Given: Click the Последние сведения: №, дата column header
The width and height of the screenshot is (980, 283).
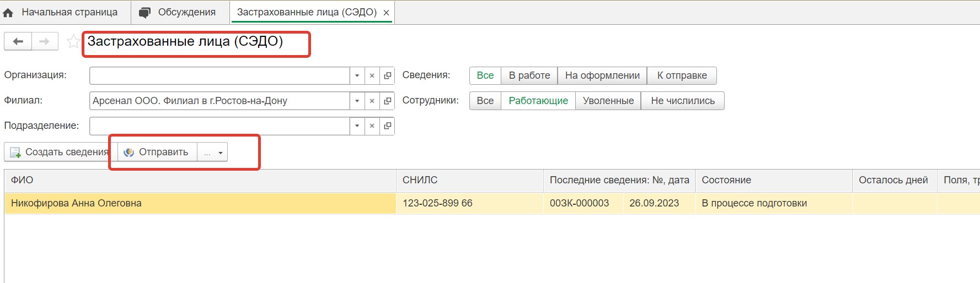Looking at the screenshot, I should [619, 180].
